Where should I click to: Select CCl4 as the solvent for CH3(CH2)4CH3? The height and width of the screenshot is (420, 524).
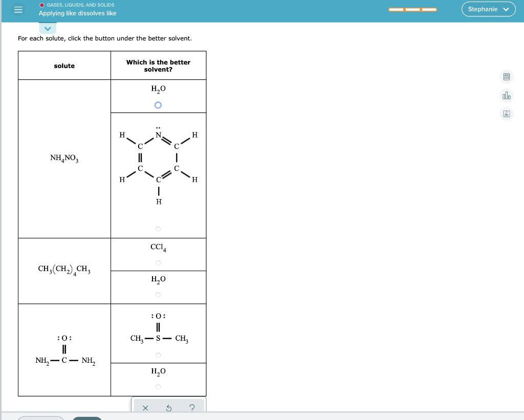pyautogui.click(x=158, y=262)
